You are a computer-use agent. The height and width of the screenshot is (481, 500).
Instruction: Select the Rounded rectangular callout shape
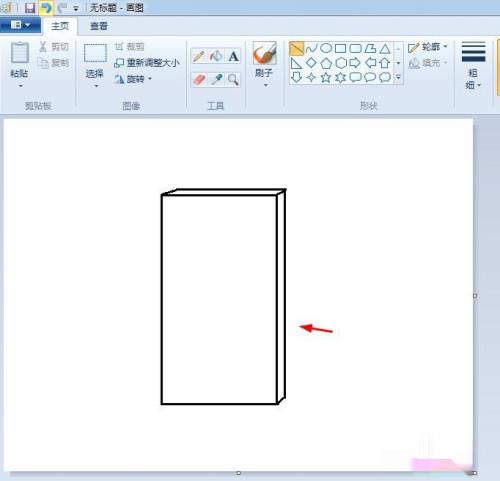click(x=355, y=77)
